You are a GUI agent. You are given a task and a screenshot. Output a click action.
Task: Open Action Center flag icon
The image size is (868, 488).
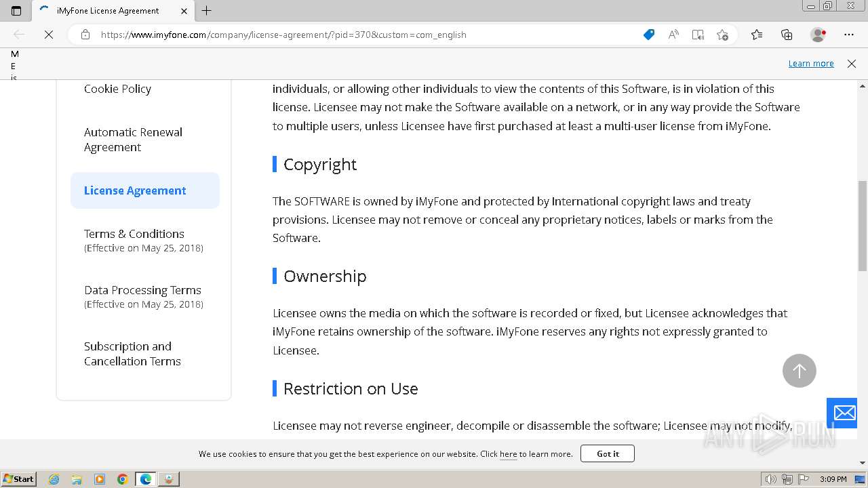coord(803,479)
